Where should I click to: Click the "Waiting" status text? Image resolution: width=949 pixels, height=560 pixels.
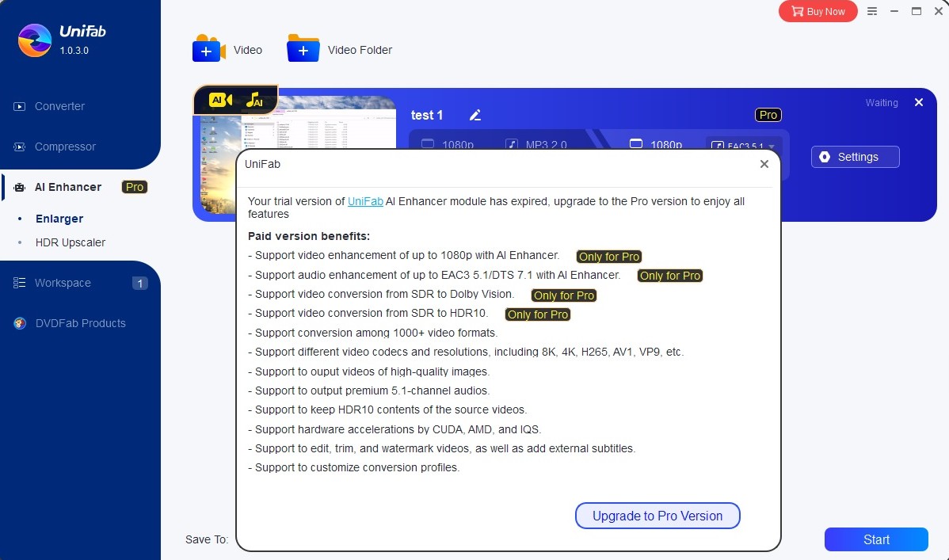tap(881, 103)
